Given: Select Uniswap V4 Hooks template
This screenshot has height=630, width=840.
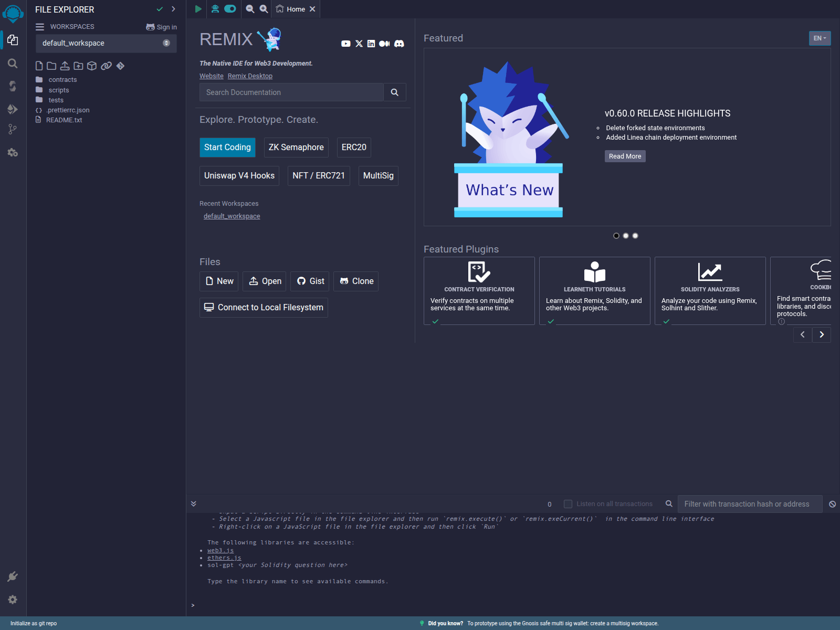Looking at the screenshot, I should [x=239, y=176].
